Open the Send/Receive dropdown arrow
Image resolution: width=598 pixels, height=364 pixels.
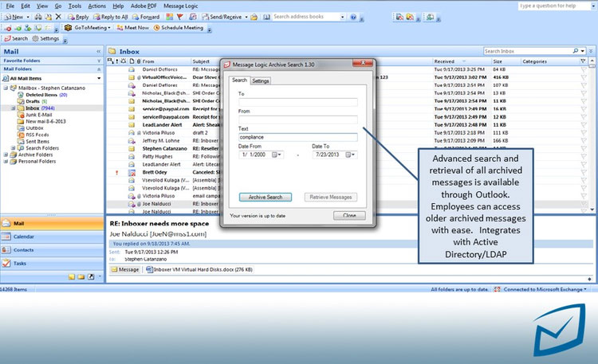click(x=246, y=17)
